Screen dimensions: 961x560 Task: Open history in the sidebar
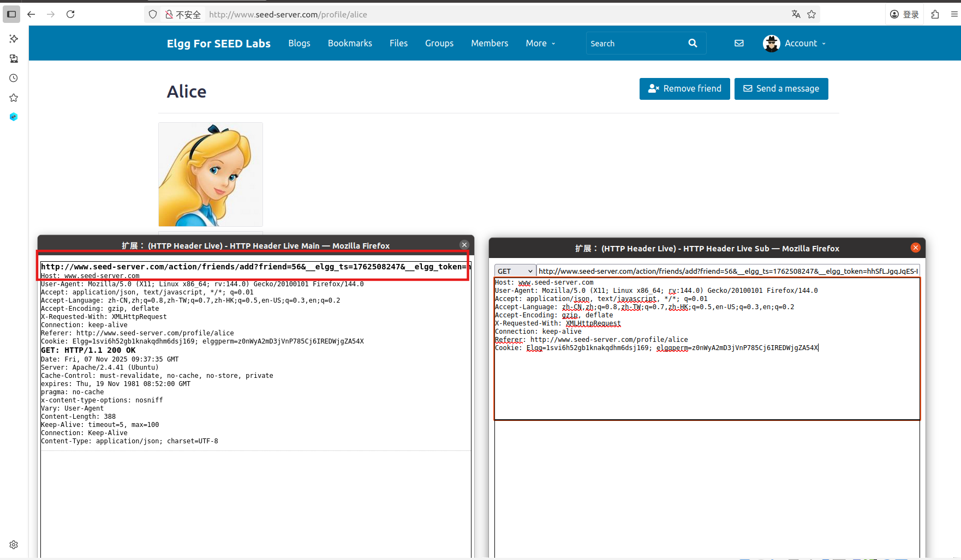tap(14, 78)
